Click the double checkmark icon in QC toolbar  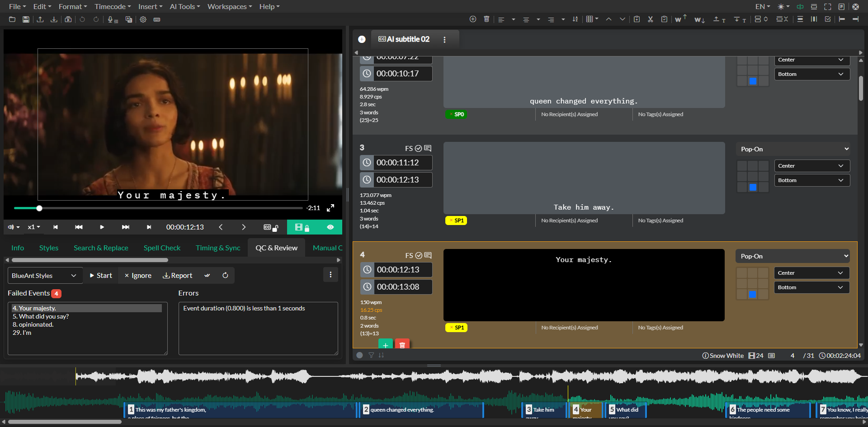[x=207, y=275]
